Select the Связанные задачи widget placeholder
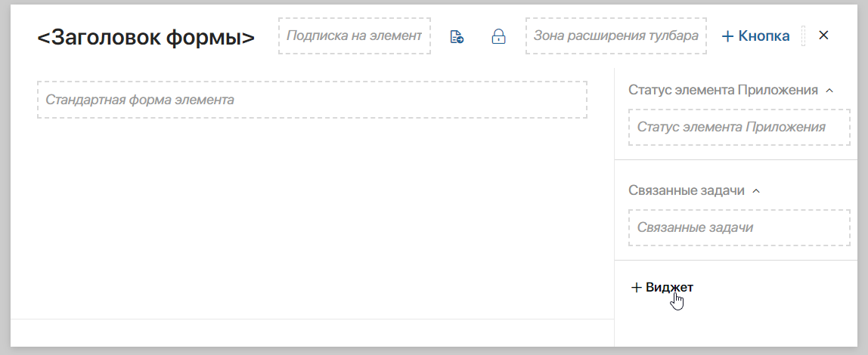Image resolution: width=868 pixels, height=355 pixels. 739,228
